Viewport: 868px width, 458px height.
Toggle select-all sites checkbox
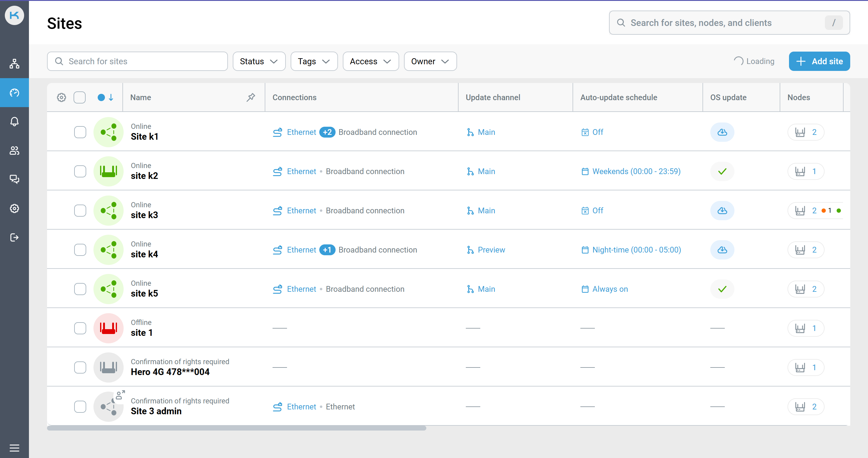pyautogui.click(x=80, y=97)
